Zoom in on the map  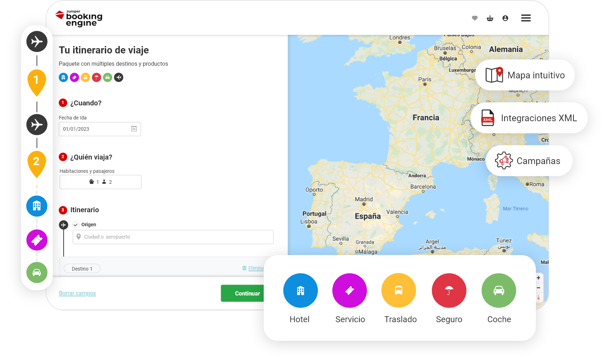pos(538,278)
